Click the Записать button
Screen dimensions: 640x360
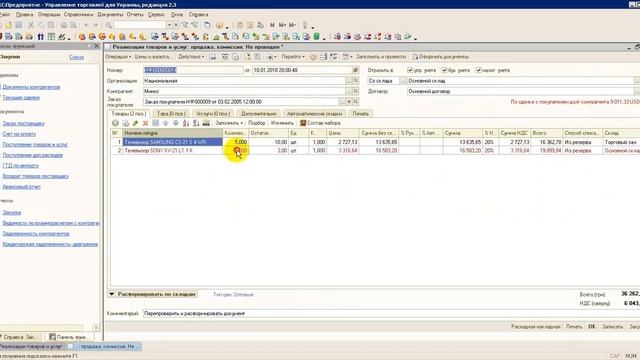click(613, 327)
